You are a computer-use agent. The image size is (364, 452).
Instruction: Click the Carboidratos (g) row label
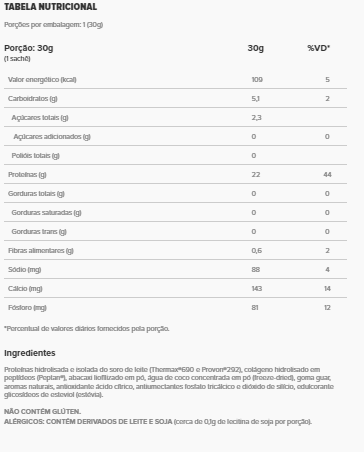[33, 99]
